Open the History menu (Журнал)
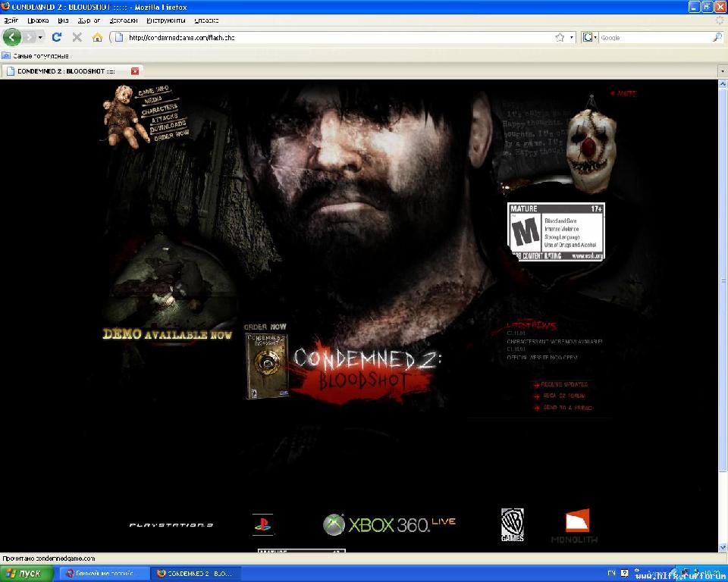 tap(89, 20)
